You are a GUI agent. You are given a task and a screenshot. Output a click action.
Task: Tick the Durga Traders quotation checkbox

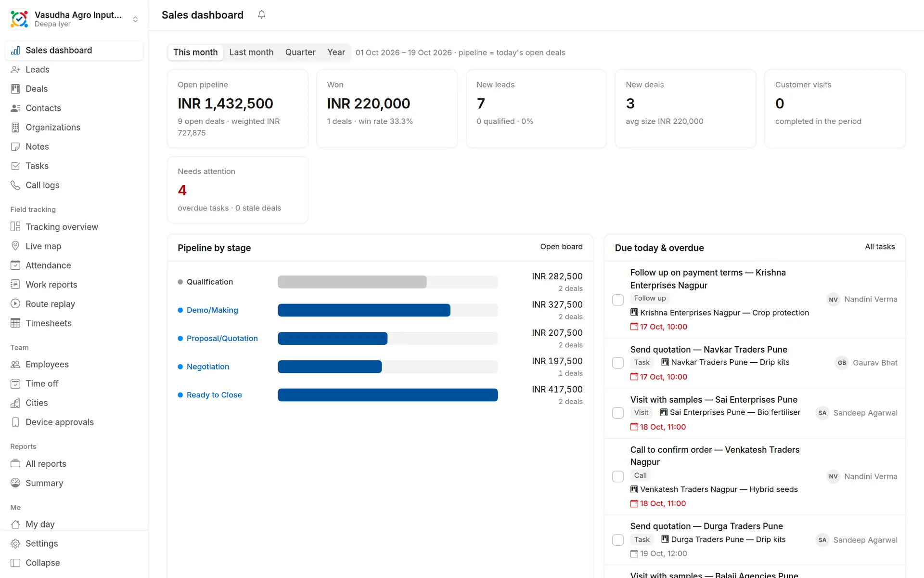pyautogui.click(x=618, y=540)
